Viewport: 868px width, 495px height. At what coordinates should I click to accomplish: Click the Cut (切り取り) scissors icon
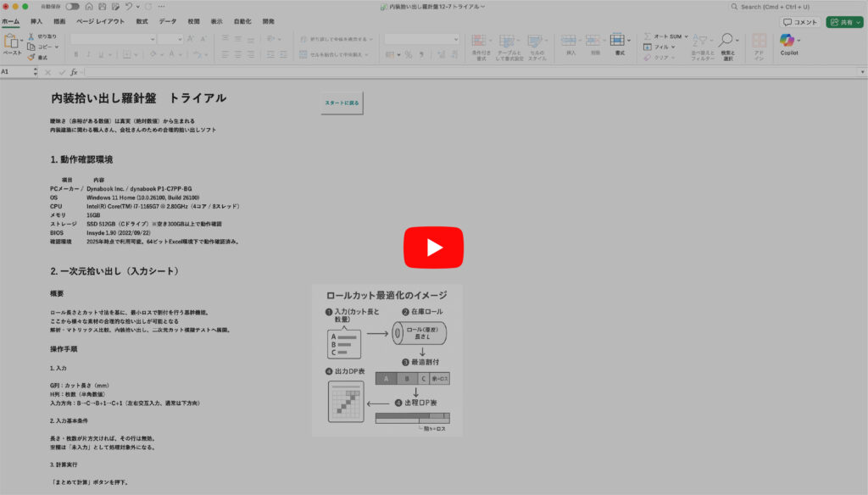[31, 36]
